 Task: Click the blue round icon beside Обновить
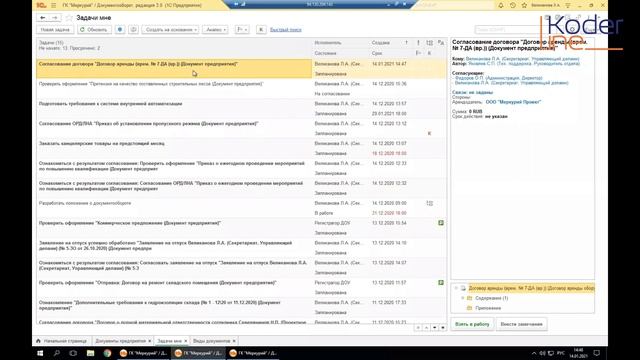click(x=120, y=29)
